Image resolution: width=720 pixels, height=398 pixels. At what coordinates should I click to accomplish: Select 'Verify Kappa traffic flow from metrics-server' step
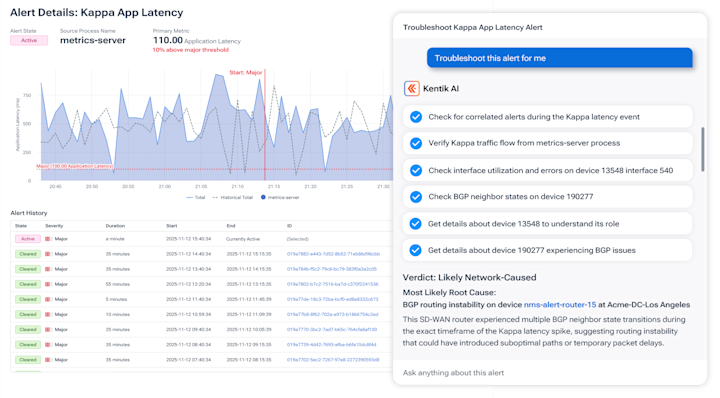click(x=547, y=143)
